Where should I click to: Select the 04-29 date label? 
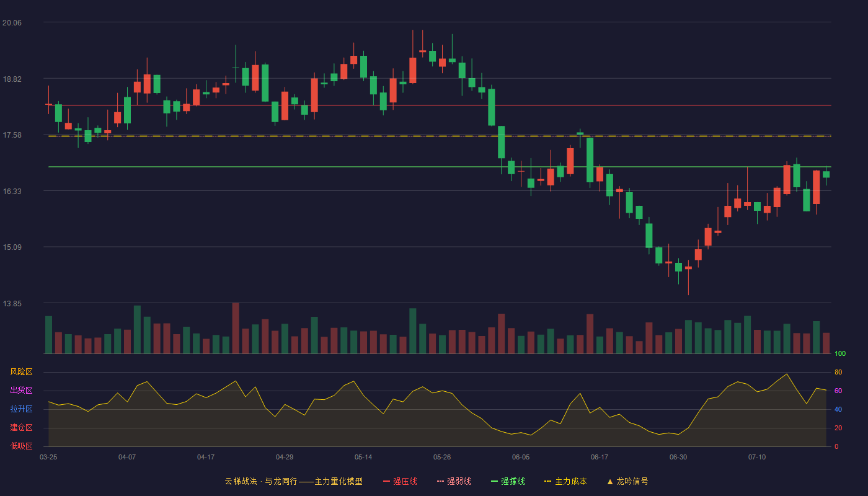pyautogui.click(x=285, y=457)
